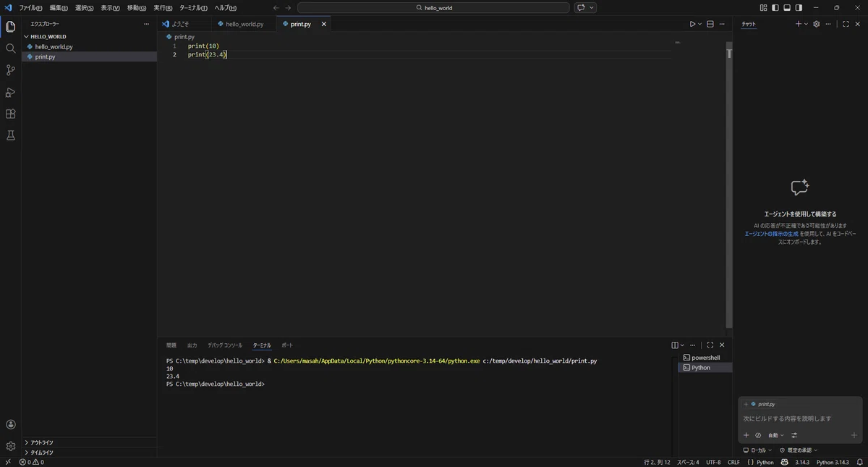Run Python file with the play icon
Image resolution: width=868 pixels, height=467 pixels.
(x=692, y=24)
